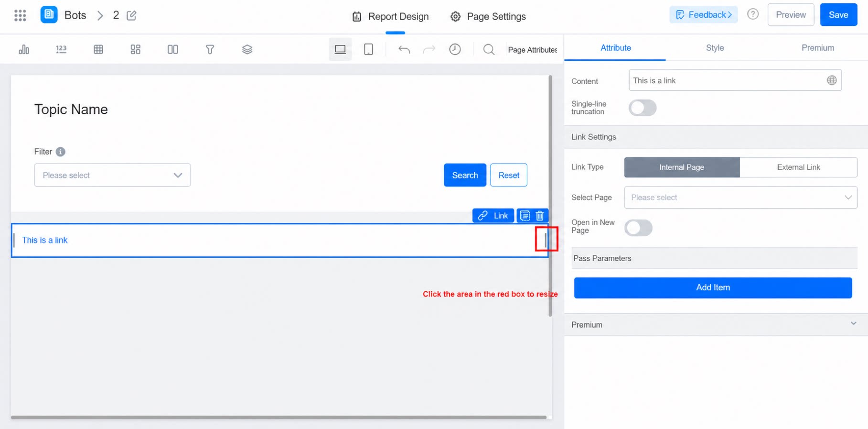This screenshot has height=429, width=868.
Task: Expand the Premium section
Action: [x=716, y=324]
